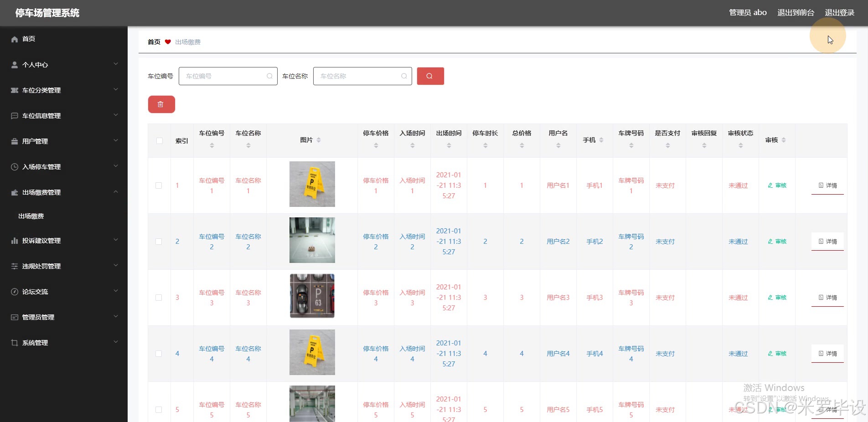Click the briefcase icon beside 用户管理
Screen dimensions: 868x422
coord(15,141)
